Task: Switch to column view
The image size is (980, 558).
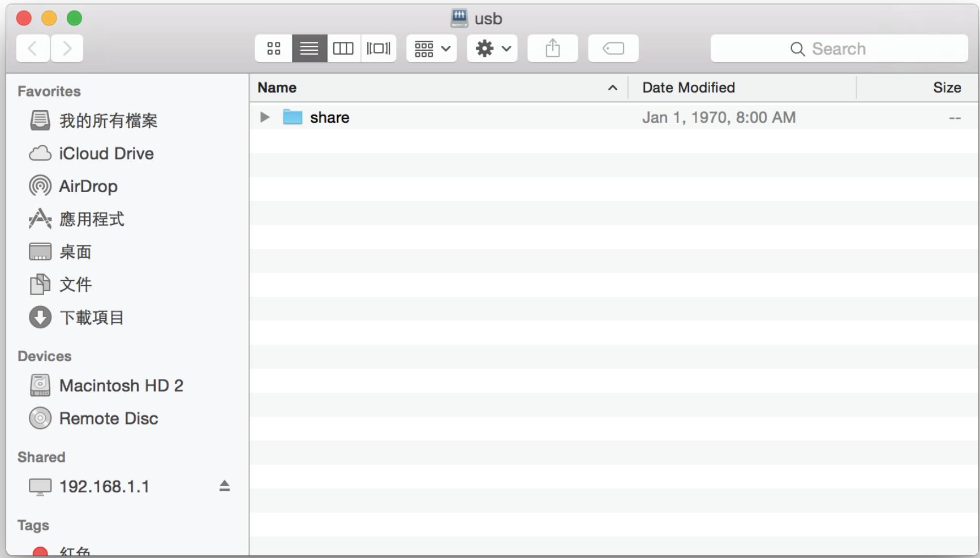Action: pyautogui.click(x=343, y=49)
